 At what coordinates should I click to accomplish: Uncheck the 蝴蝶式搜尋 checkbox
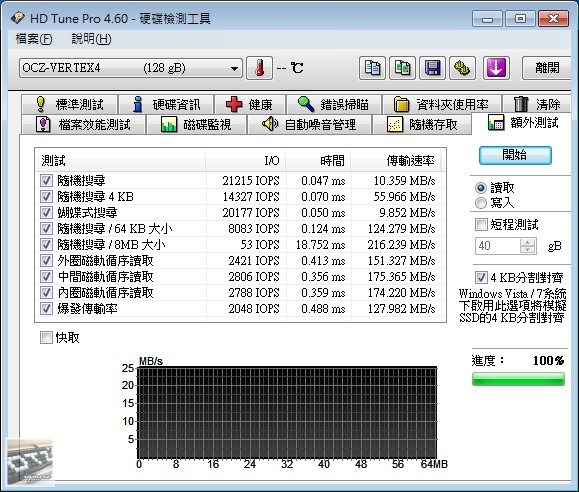(x=46, y=212)
